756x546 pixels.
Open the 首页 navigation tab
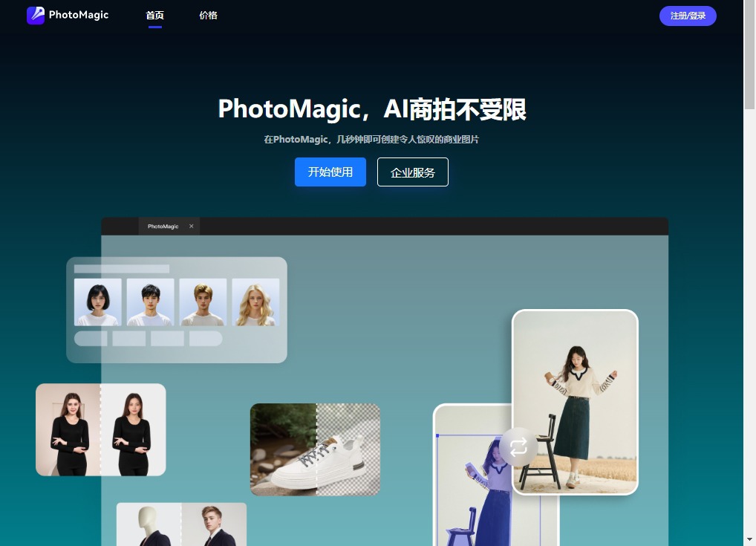click(x=154, y=16)
